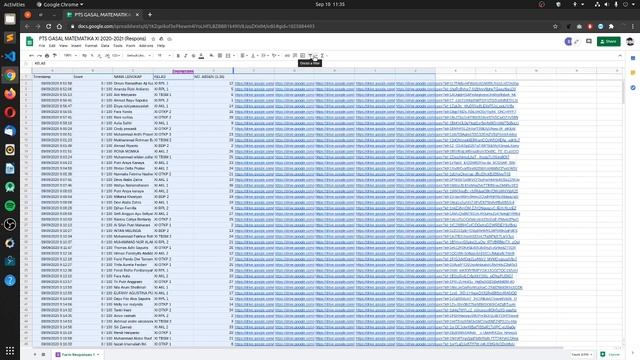Select the NAMA LENGKAP header cell
The width and height of the screenshot is (640, 360).
coord(133,76)
